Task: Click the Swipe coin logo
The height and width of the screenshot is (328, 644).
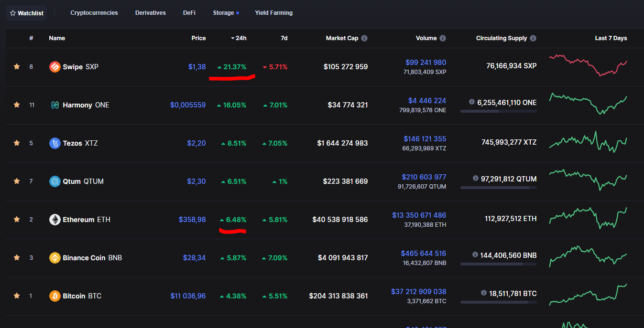Action: click(x=55, y=67)
